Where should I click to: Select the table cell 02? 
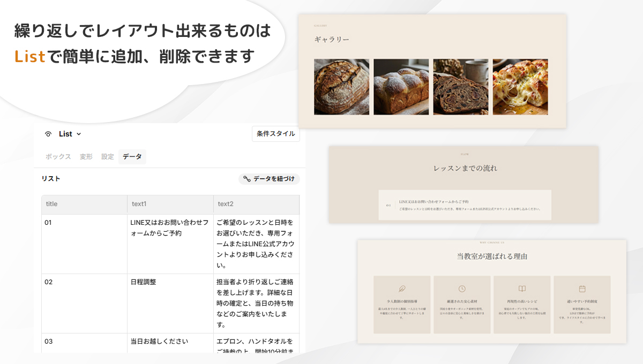coord(84,304)
